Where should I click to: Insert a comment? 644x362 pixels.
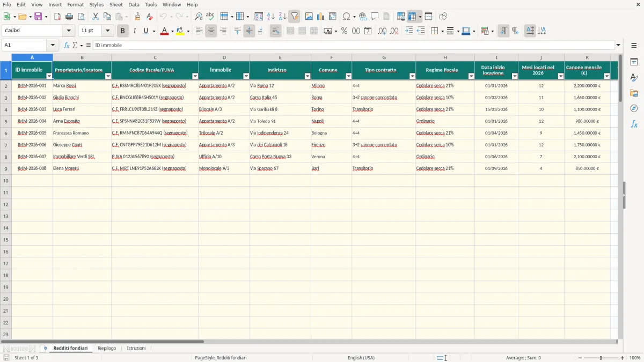tap(375, 17)
